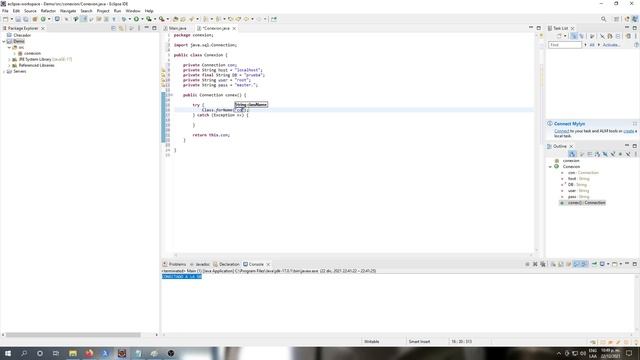The image size is (640, 360).
Task: Toggle Link with Editor in Package Explorer
Action: pos(121,28)
